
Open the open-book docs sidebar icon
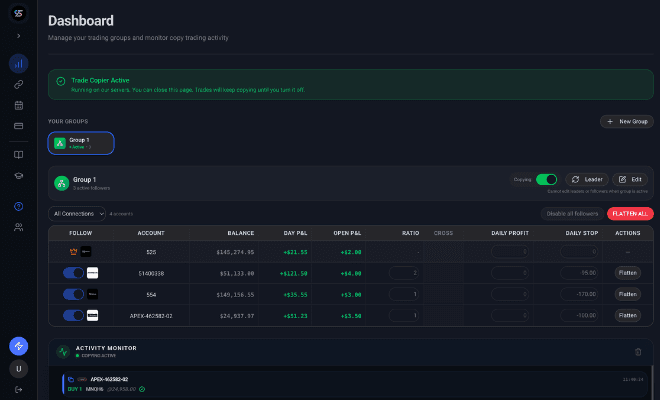pos(19,155)
